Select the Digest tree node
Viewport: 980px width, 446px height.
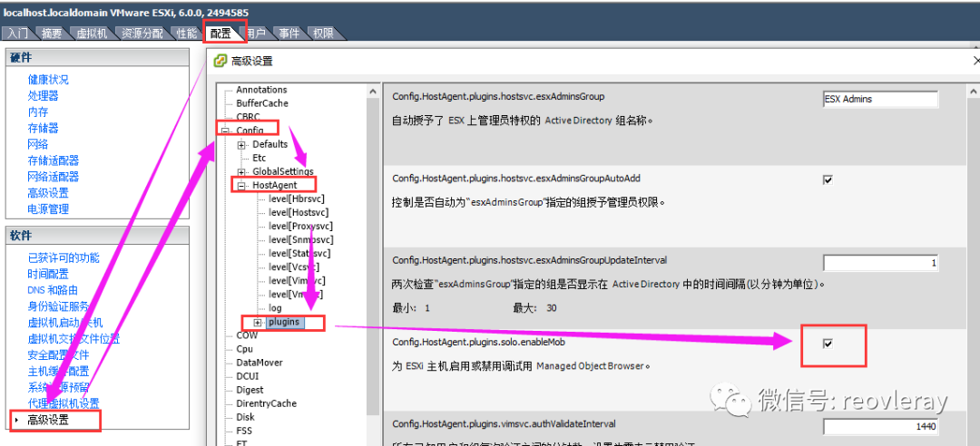pos(250,391)
